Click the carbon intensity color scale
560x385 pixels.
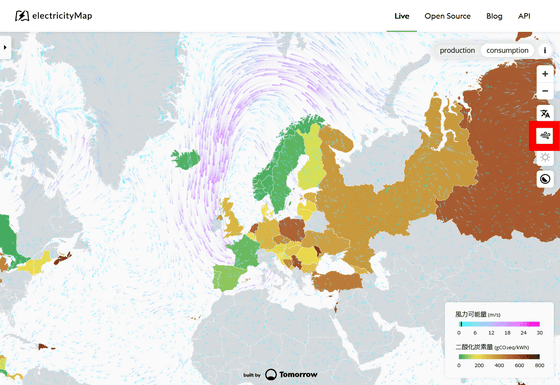pos(499,356)
